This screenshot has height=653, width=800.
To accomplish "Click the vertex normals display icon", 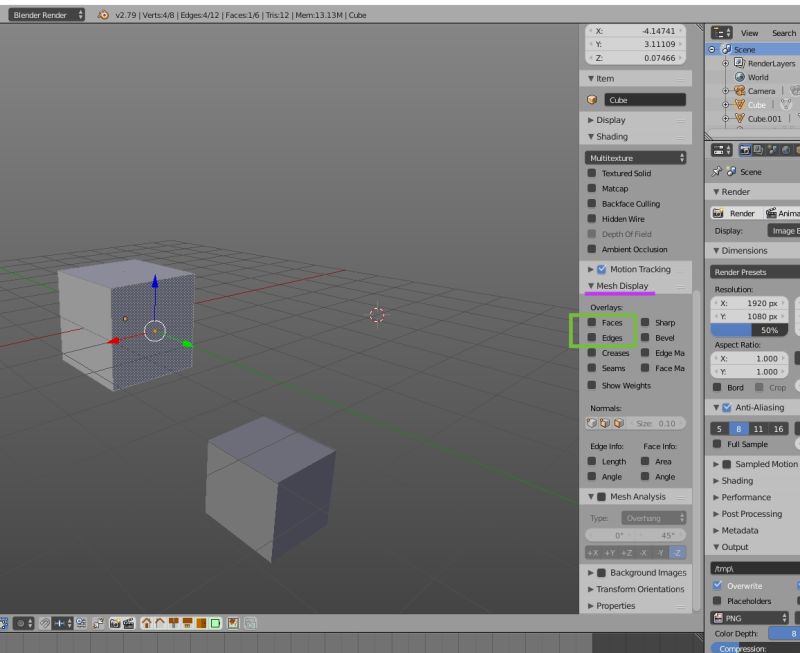I will coord(591,423).
